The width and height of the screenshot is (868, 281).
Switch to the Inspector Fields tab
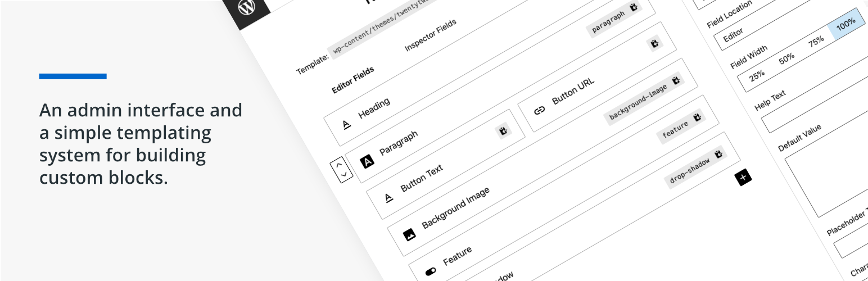click(430, 35)
